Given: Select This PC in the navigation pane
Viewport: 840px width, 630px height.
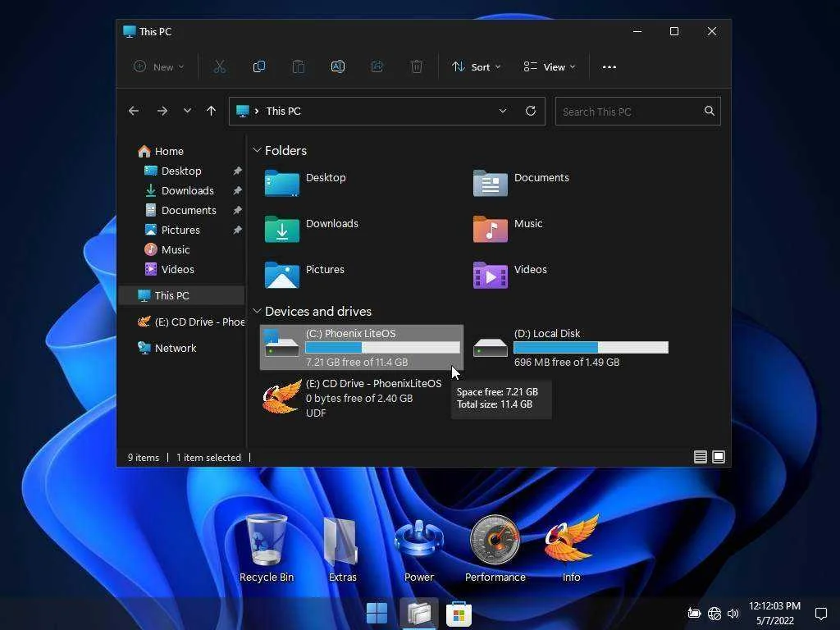Looking at the screenshot, I should pyautogui.click(x=181, y=295).
